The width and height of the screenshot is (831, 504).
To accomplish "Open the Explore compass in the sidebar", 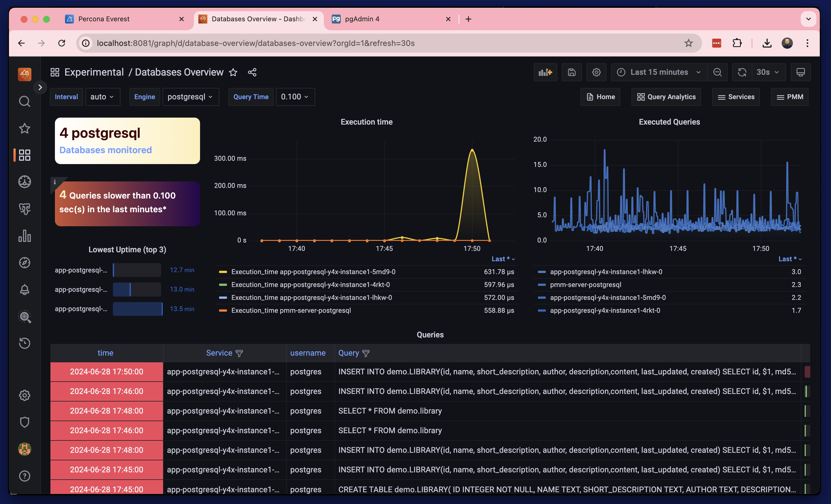I will click(25, 263).
